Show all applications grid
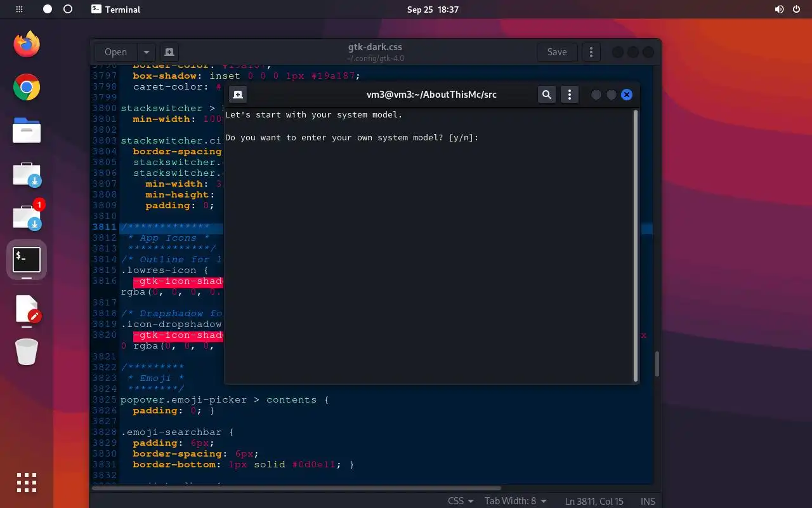Image resolution: width=812 pixels, height=508 pixels. (27, 483)
